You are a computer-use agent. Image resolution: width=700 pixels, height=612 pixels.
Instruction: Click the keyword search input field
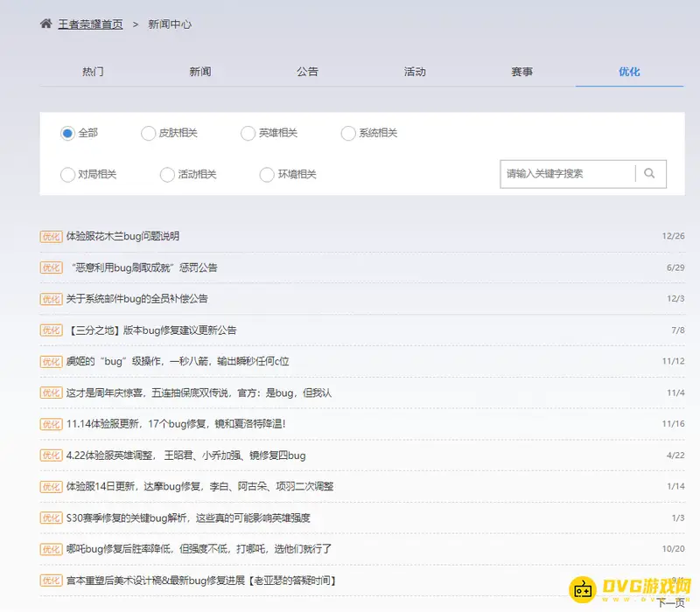(x=564, y=173)
